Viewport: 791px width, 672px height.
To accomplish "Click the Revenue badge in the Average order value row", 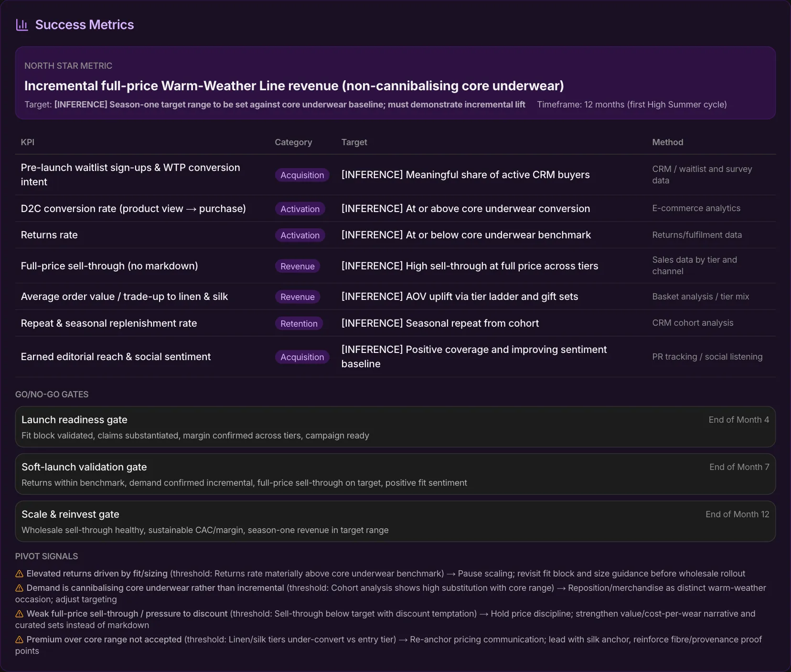I will click(x=298, y=297).
